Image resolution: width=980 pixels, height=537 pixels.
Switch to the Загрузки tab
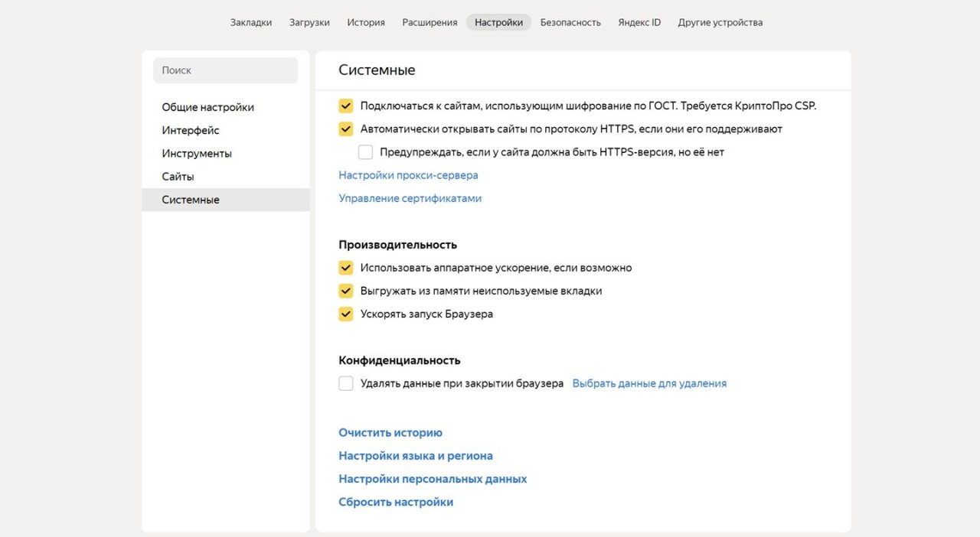click(309, 22)
